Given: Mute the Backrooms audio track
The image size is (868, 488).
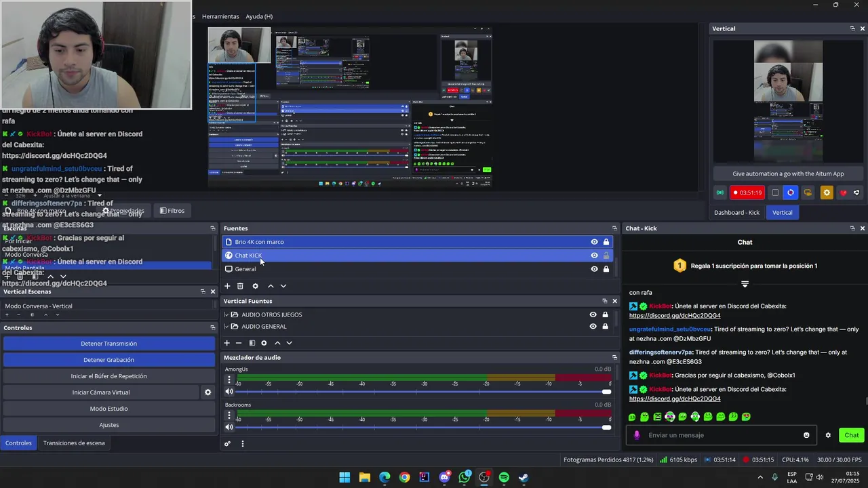Looking at the screenshot, I should (x=229, y=426).
